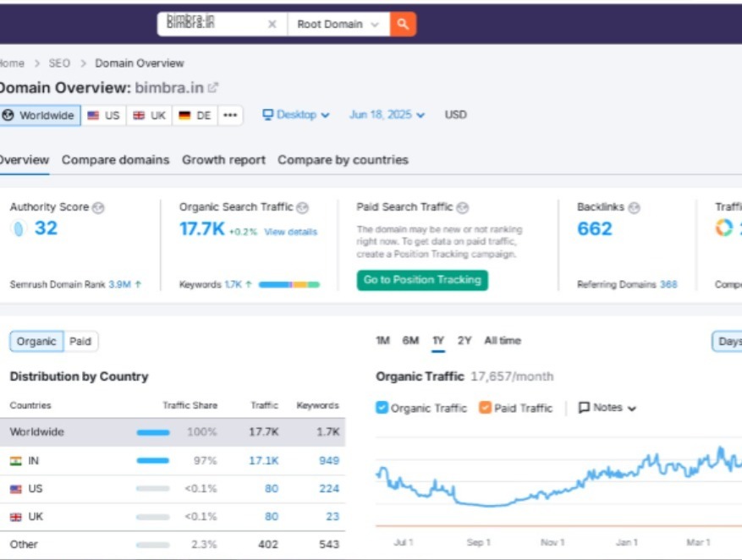The image size is (742, 560).
Task: Click the Worldwide row in country table
Action: (173, 432)
